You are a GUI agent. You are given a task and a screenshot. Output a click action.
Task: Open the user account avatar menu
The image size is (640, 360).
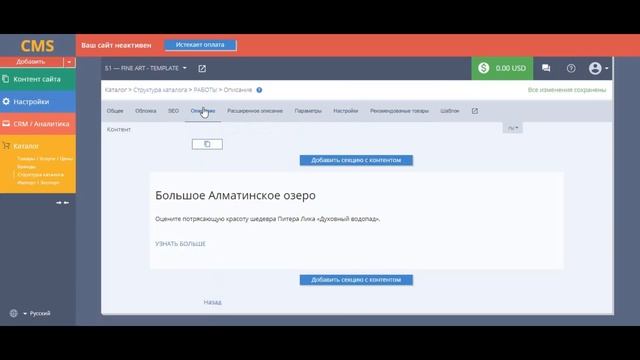coord(598,68)
